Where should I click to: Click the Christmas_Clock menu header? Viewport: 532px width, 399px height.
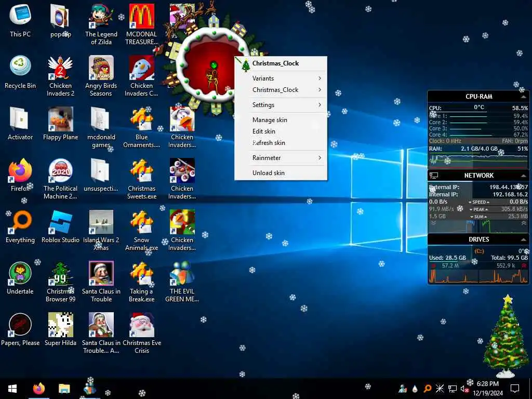tap(281, 63)
